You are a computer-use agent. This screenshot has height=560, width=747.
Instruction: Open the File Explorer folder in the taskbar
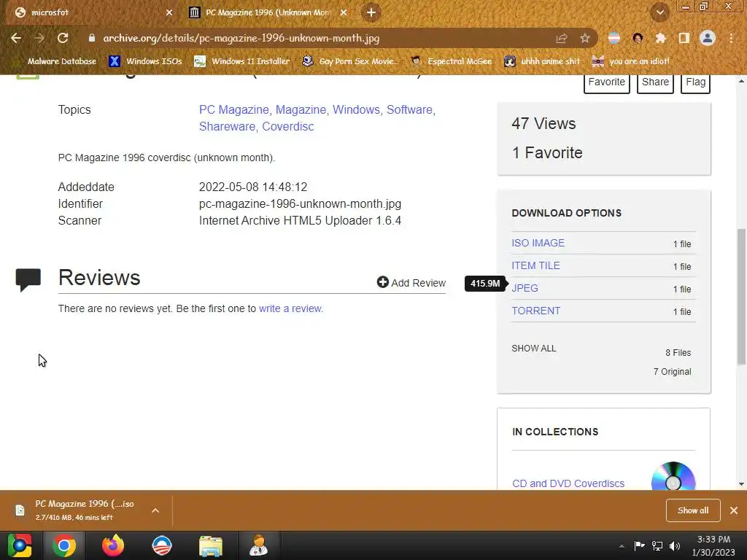[x=211, y=545]
